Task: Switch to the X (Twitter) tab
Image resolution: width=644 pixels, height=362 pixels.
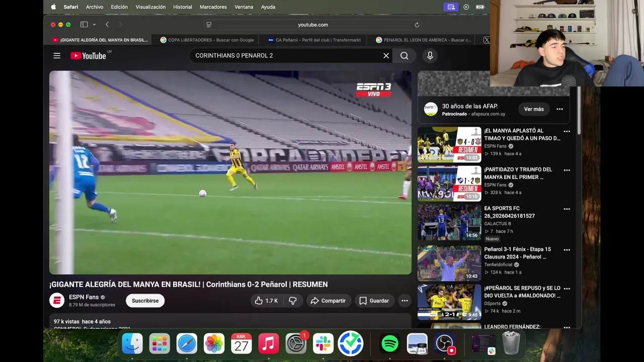Action: (486, 40)
